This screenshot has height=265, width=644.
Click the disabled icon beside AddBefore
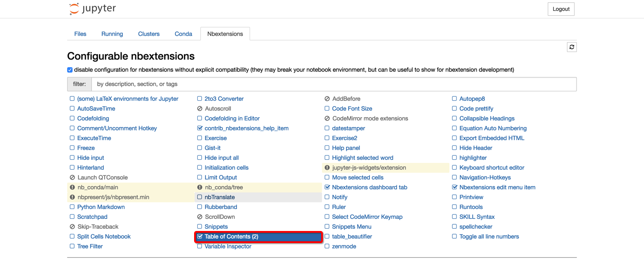pyautogui.click(x=327, y=98)
